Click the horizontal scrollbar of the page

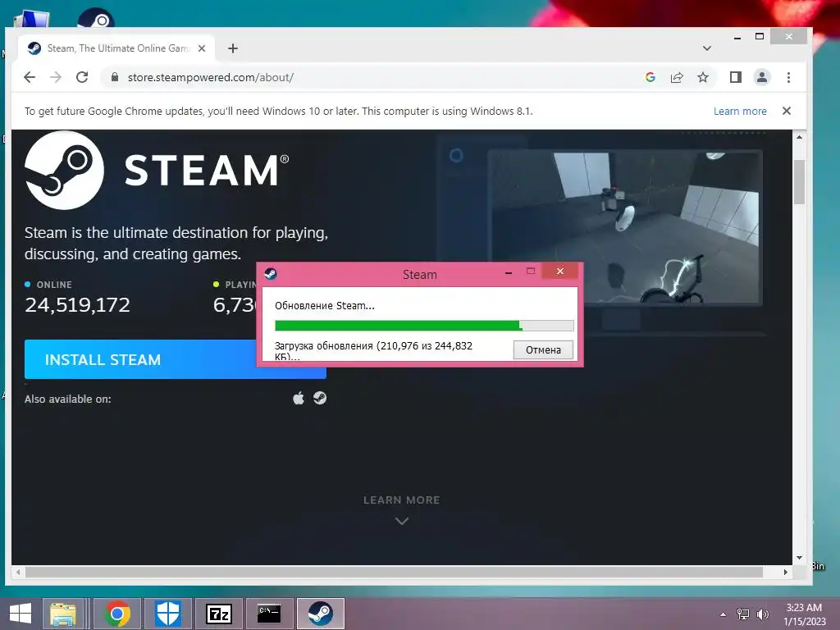394,572
